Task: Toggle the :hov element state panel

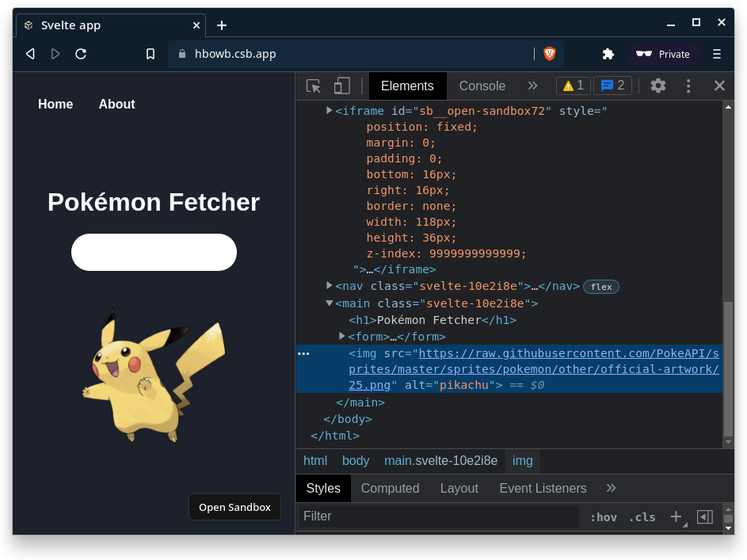Action: tap(604, 517)
